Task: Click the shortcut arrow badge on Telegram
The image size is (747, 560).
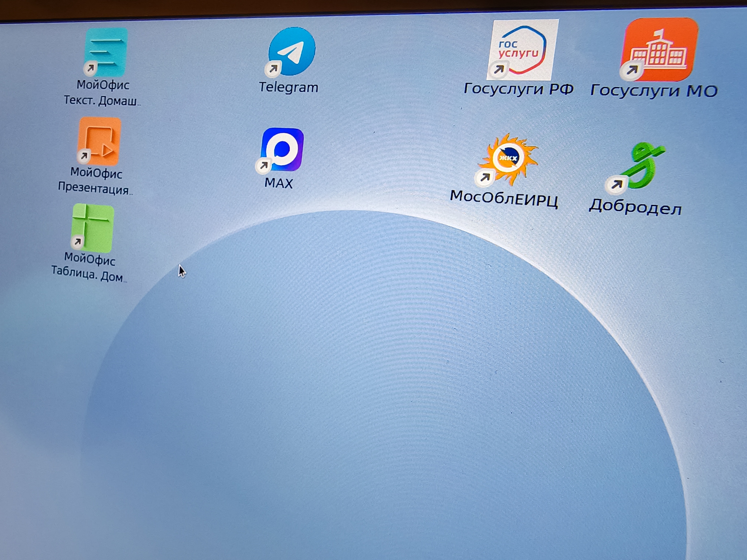Action: pyautogui.click(x=273, y=69)
